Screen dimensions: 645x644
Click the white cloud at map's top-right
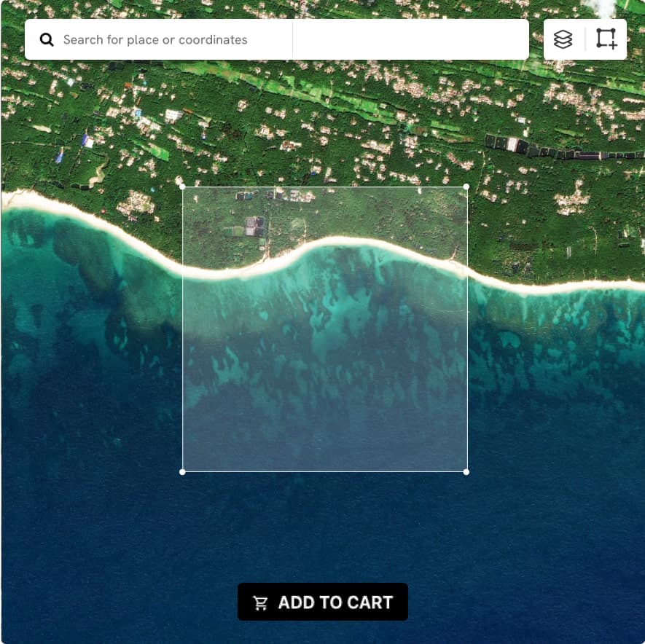599,7
